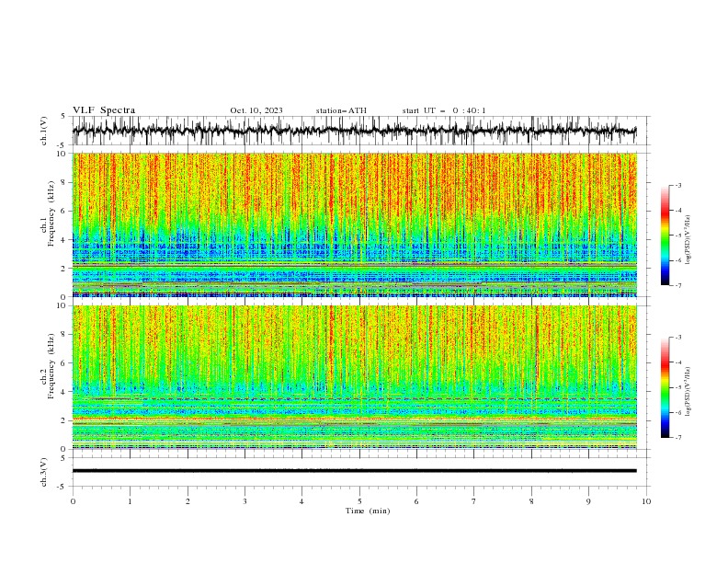728x563 pixels.
Task: Click the "6" minute tick label
Action: [416, 501]
